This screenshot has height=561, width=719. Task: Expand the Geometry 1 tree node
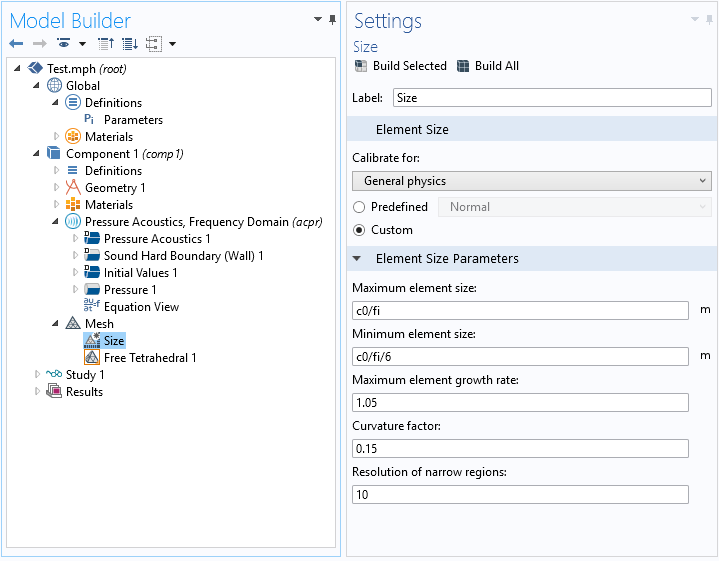point(57,188)
